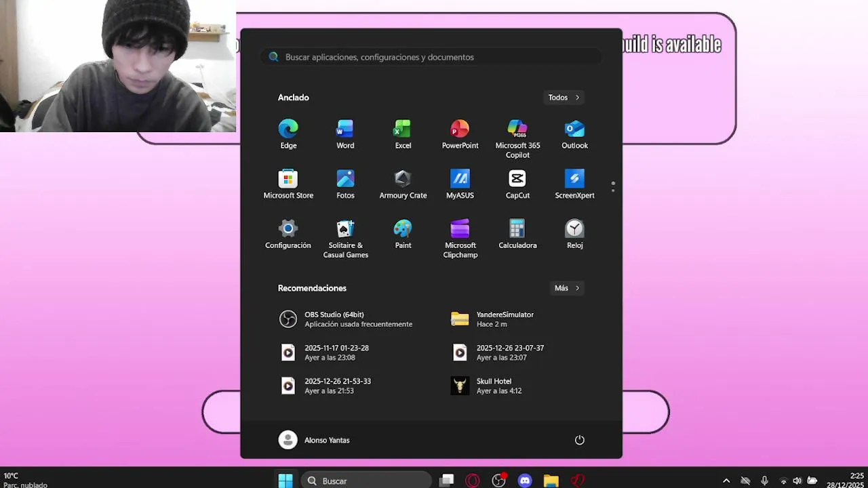Focus the Start menu search field
The image size is (868, 488).
pyautogui.click(x=431, y=57)
